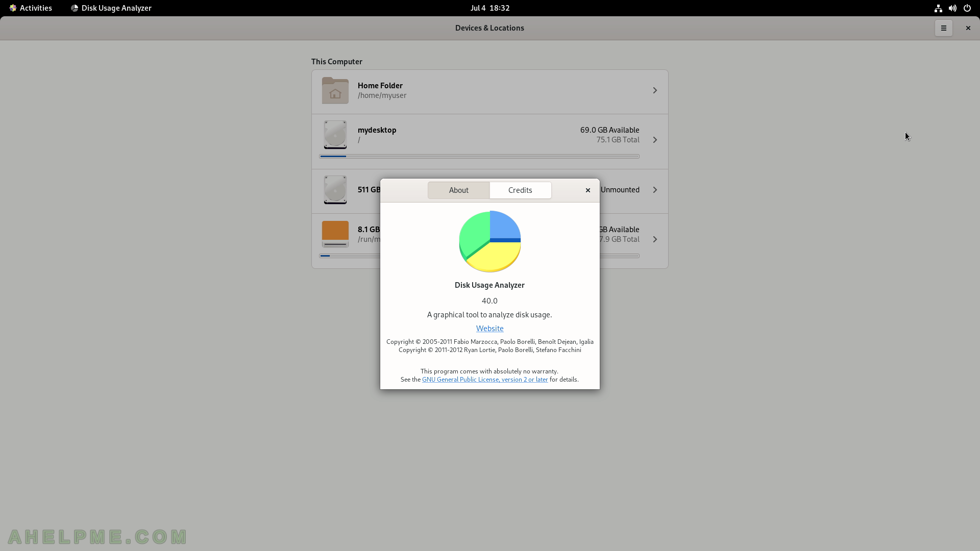The width and height of the screenshot is (980, 551).
Task: Open GNU General Public License link
Action: pos(485,380)
